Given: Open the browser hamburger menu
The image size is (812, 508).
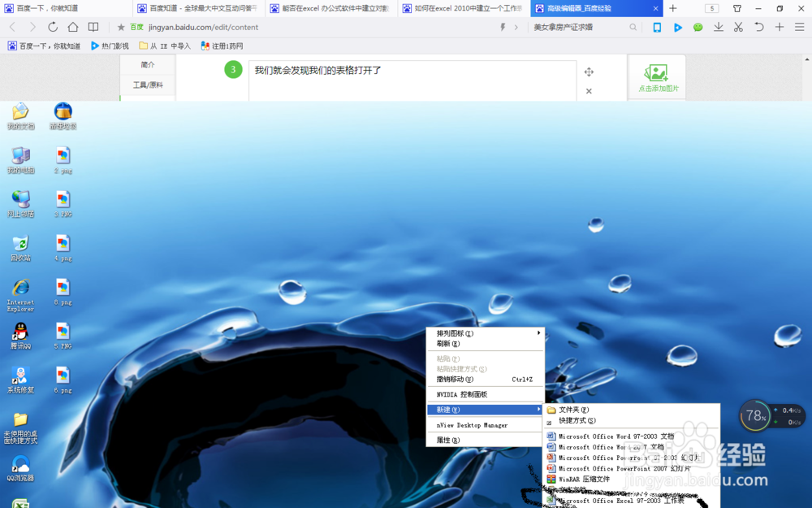Looking at the screenshot, I should (800, 27).
